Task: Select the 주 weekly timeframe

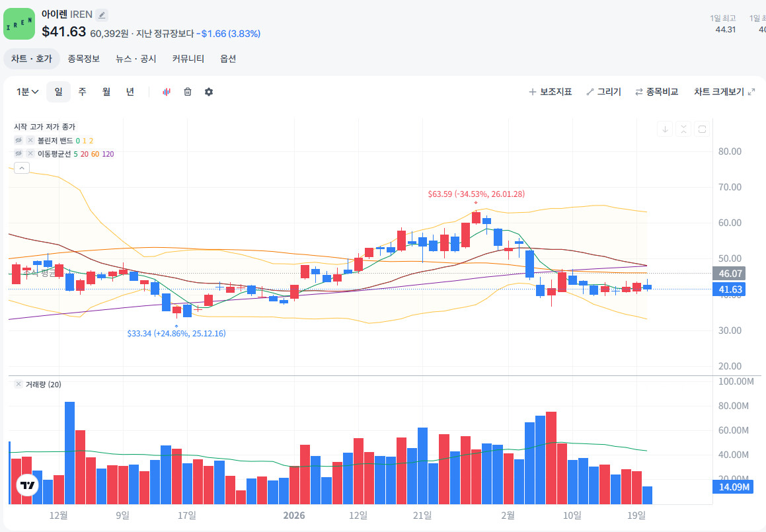Action: coord(83,92)
